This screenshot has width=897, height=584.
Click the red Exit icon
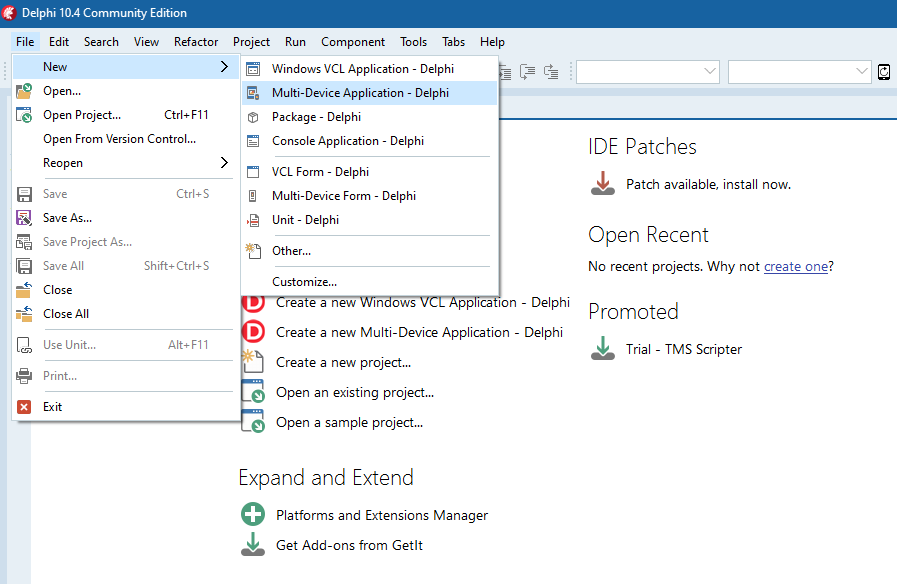23,407
